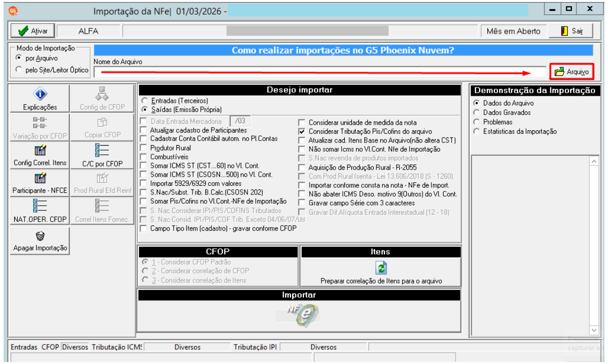608x364 pixels.
Task: Click 'Entradas' status bar label
Action: point(24,347)
